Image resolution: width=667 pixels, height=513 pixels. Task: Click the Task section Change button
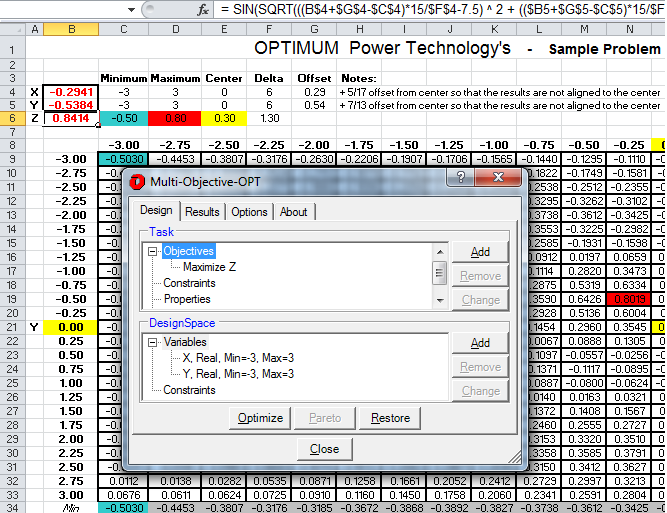click(480, 300)
